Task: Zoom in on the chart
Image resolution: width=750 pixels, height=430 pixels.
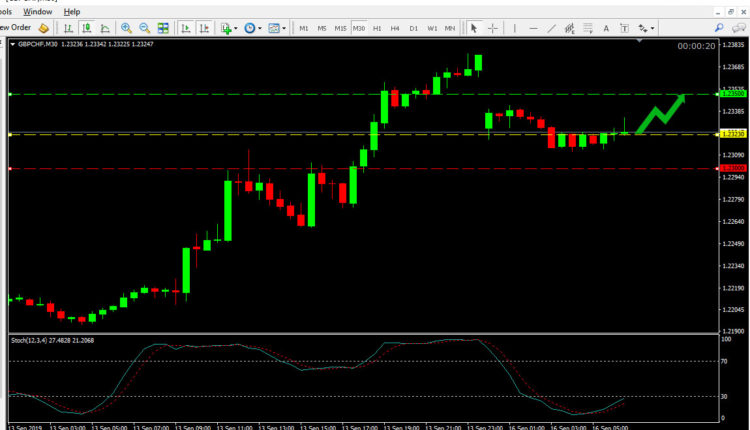Action: point(126,28)
